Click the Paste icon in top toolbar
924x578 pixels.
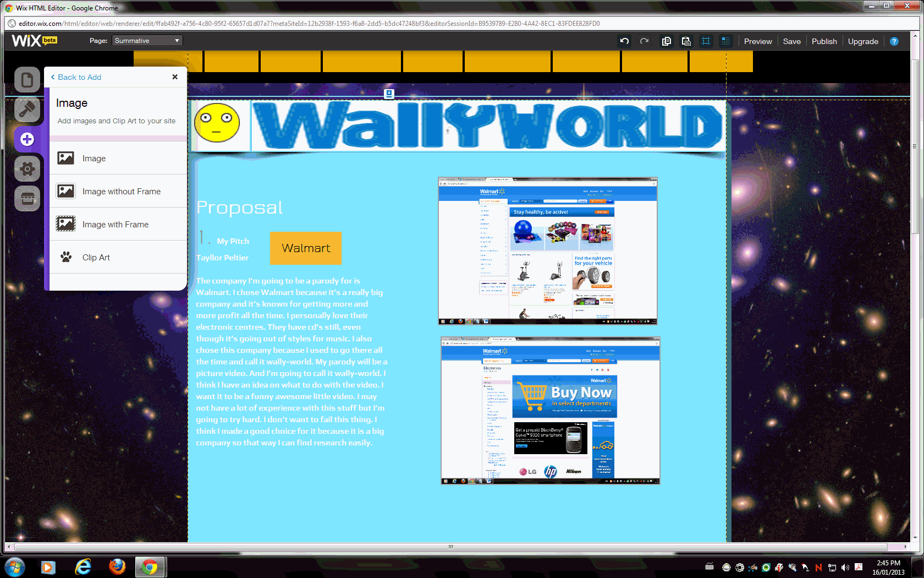coord(686,41)
